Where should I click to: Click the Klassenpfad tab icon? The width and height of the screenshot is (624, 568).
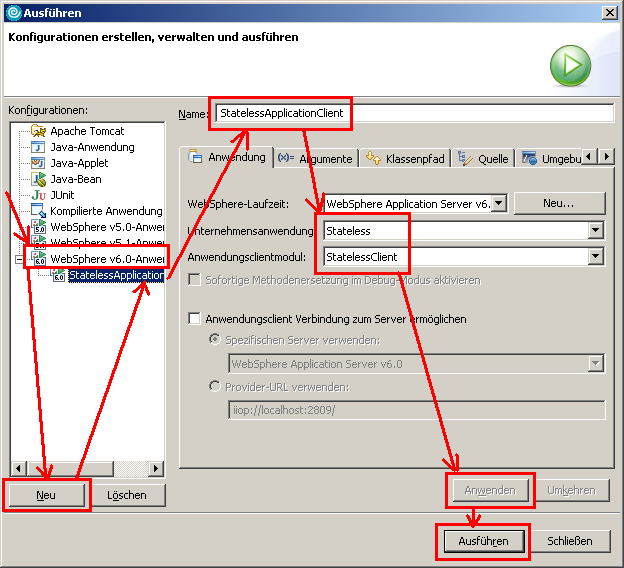(373, 158)
